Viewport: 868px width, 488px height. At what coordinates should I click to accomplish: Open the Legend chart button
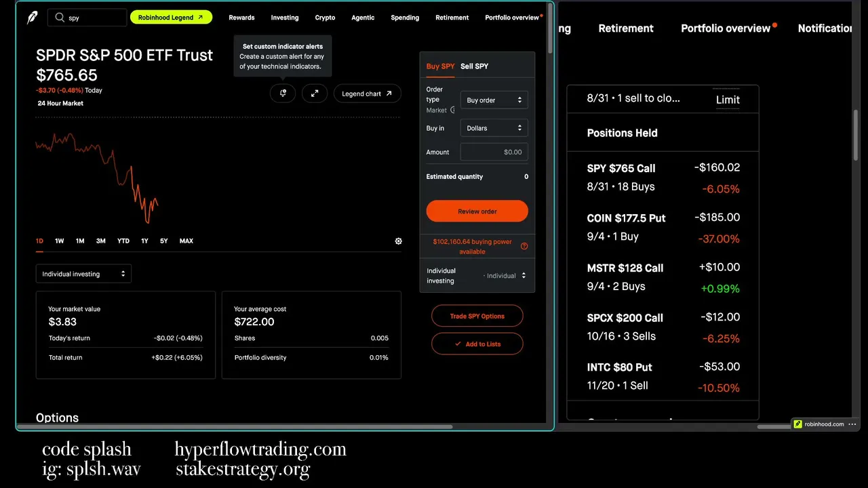(x=367, y=94)
